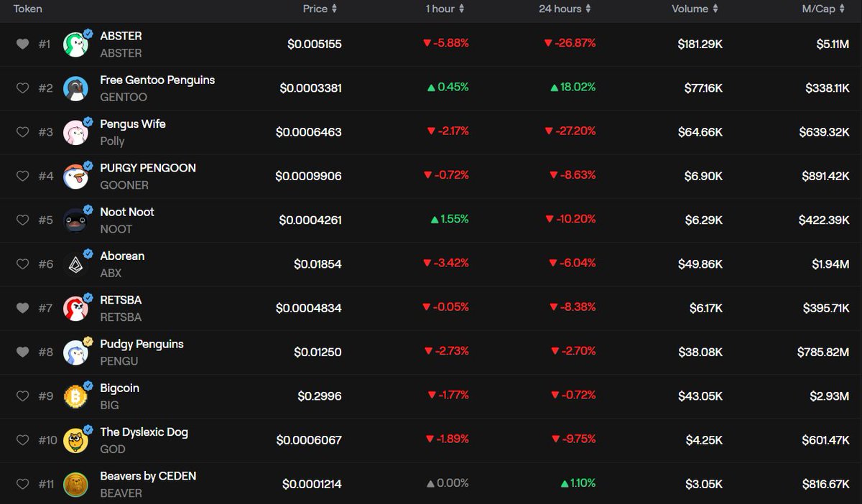
Task: Favorite Aborean using its heart icon
Action: (x=22, y=264)
